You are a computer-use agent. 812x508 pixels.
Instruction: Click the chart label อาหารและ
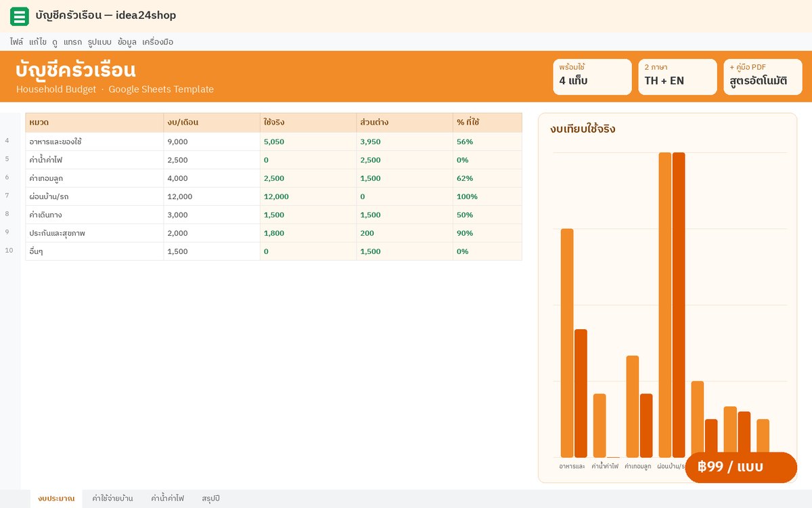572,467
